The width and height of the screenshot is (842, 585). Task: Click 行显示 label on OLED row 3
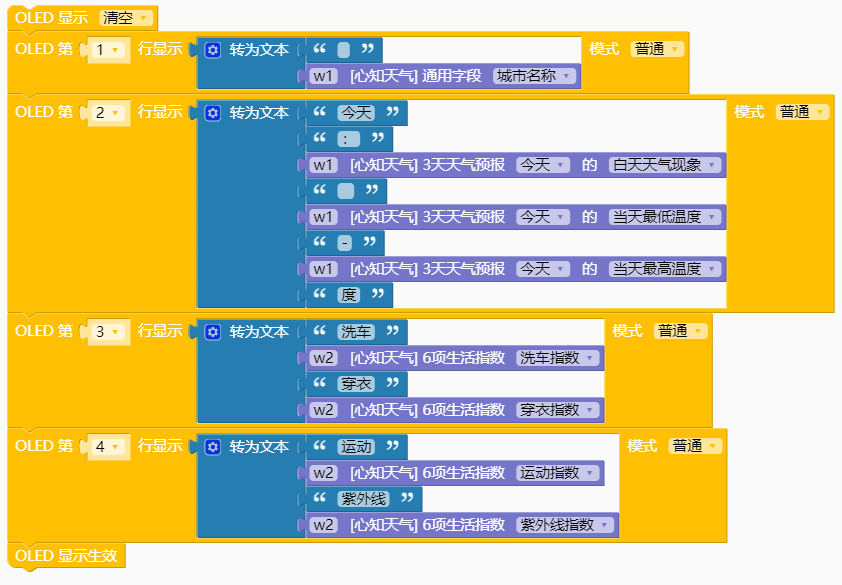point(160,331)
